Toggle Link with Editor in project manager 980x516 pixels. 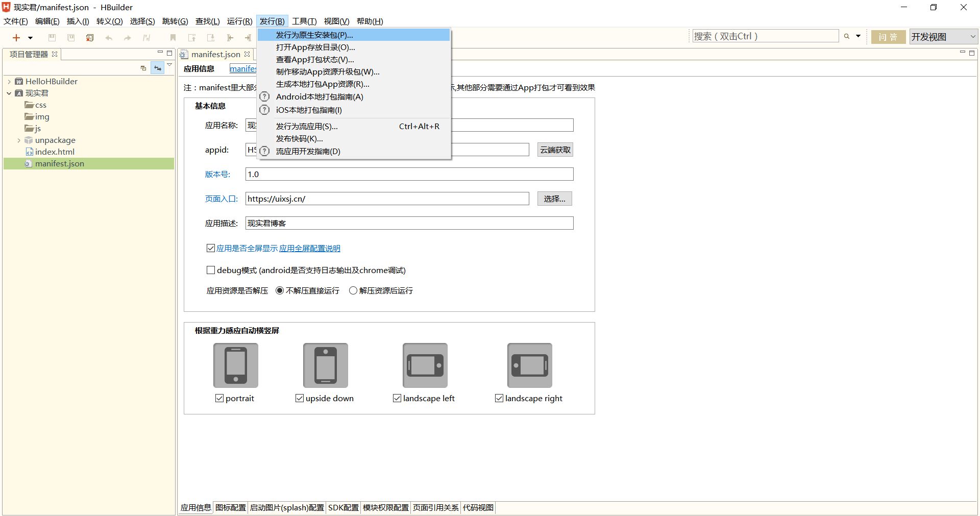click(x=158, y=68)
